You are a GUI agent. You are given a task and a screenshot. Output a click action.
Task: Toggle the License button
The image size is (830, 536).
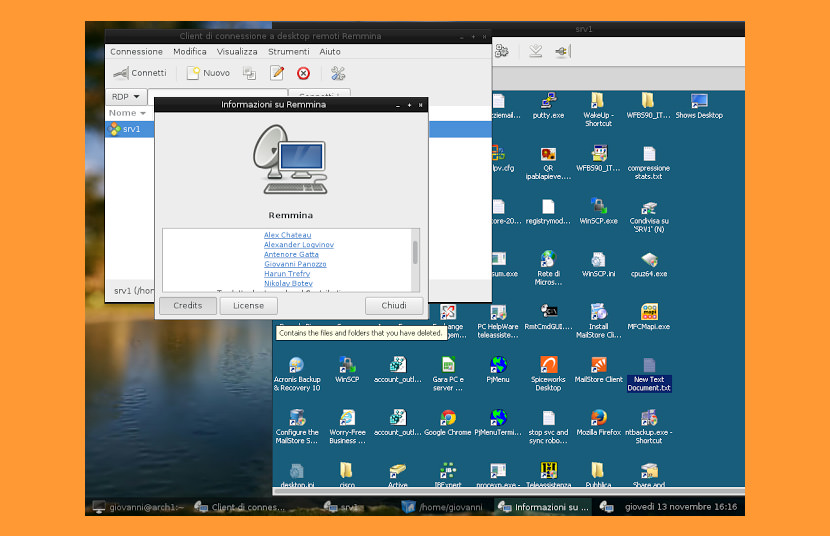tap(248, 306)
